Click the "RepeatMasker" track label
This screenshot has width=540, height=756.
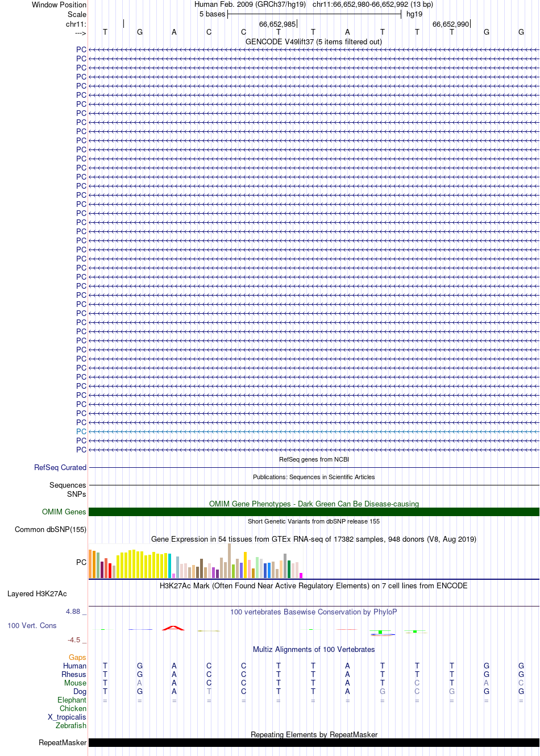63,742
